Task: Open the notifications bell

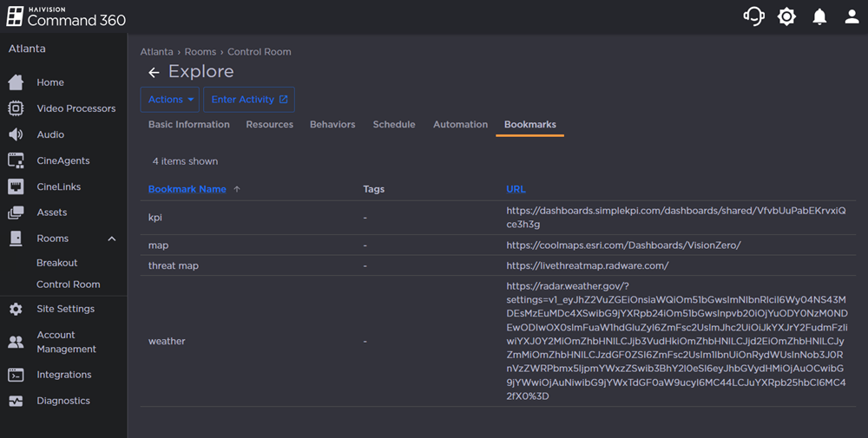Action: [819, 16]
